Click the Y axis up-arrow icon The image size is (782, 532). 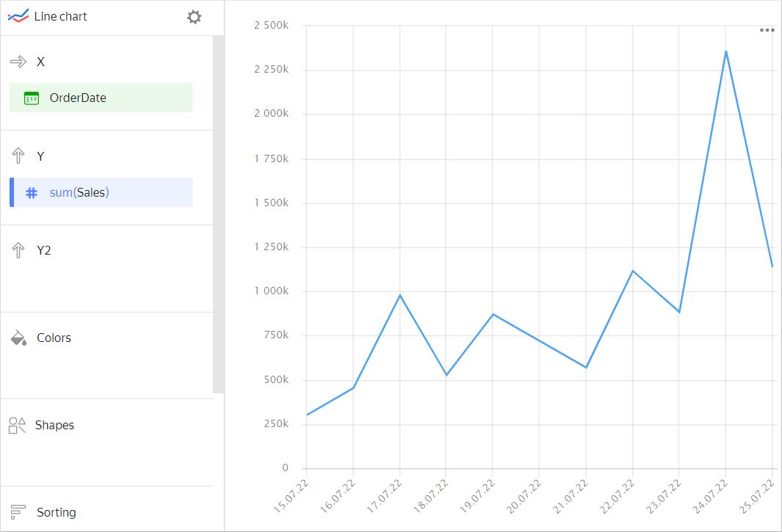pos(18,156)
